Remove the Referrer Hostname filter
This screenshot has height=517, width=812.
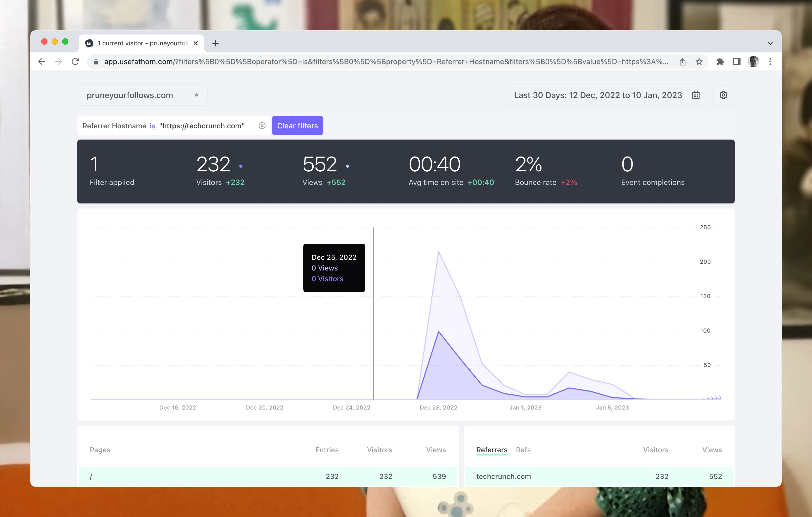click(x=262, y=126)
